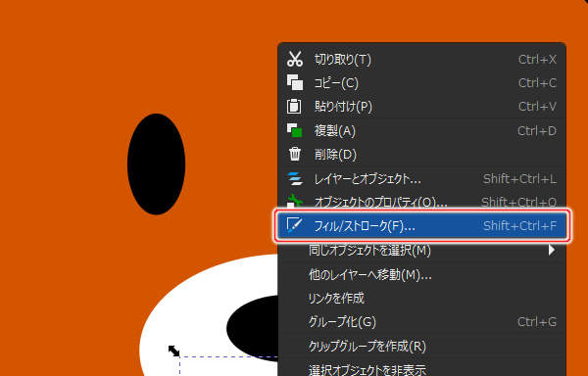The image size is (588, 376).
Task: Select リンクを作成 menu entry
Action: [x=421, y=298]
